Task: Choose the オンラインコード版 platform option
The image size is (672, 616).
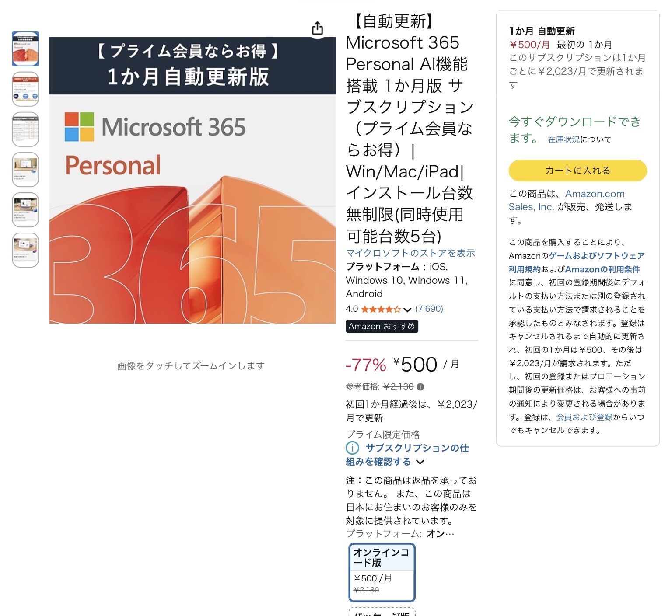Action: pyautogui.click(x=381, y=572)
